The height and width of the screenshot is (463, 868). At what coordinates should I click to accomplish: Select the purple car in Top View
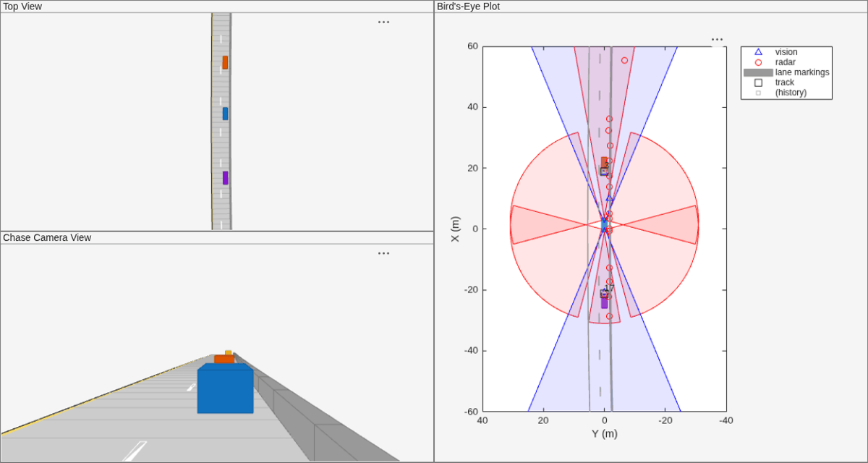(x=225, y=178)
